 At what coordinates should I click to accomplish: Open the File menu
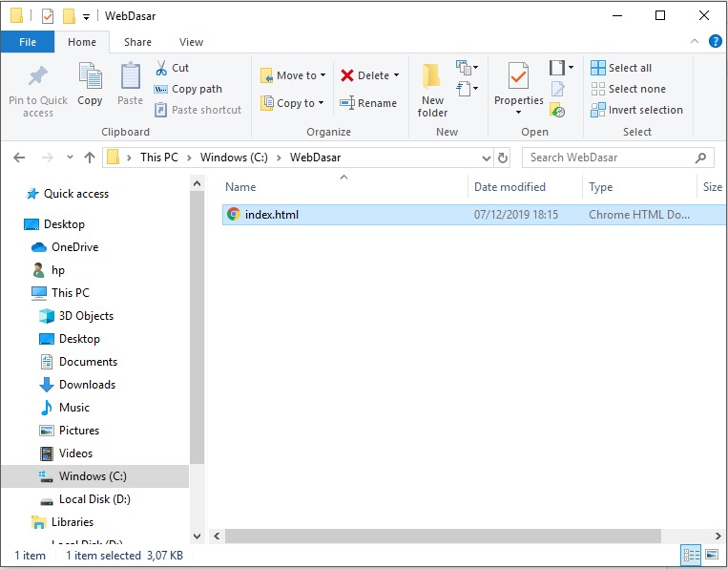coord(28,42)
